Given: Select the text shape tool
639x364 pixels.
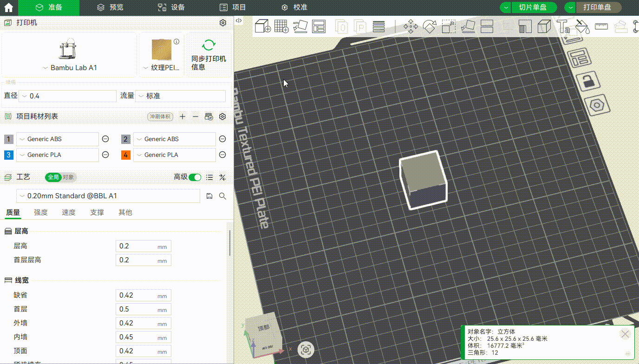Looking at the screenshot, I should 563,26.
